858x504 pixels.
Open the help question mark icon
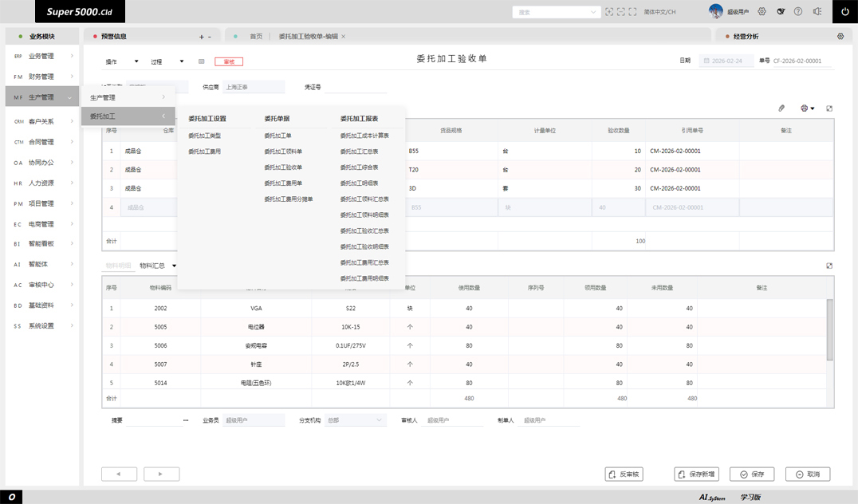[x=798, y=11]
